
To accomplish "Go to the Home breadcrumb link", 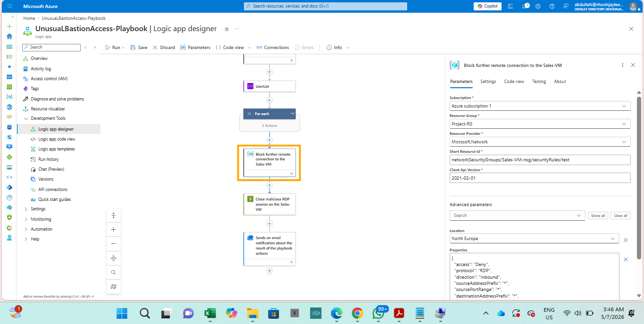I will (x=29, y=18).
